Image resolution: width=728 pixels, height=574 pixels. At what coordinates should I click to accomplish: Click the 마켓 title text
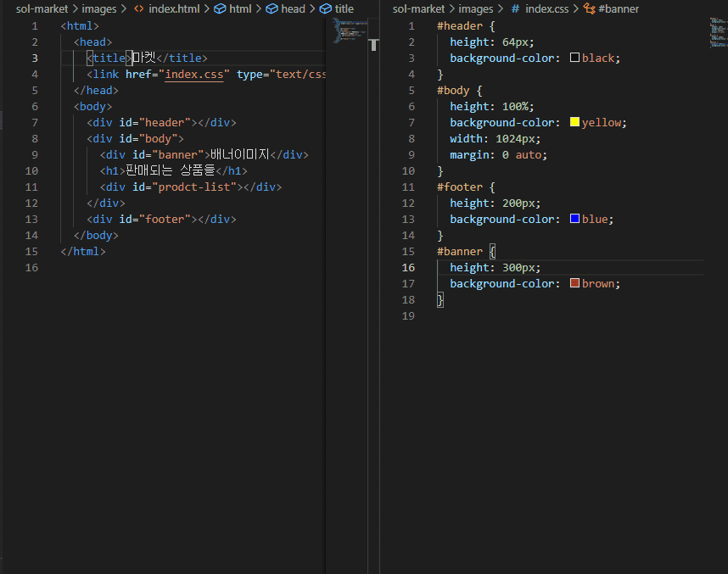[x=144, y=58]
